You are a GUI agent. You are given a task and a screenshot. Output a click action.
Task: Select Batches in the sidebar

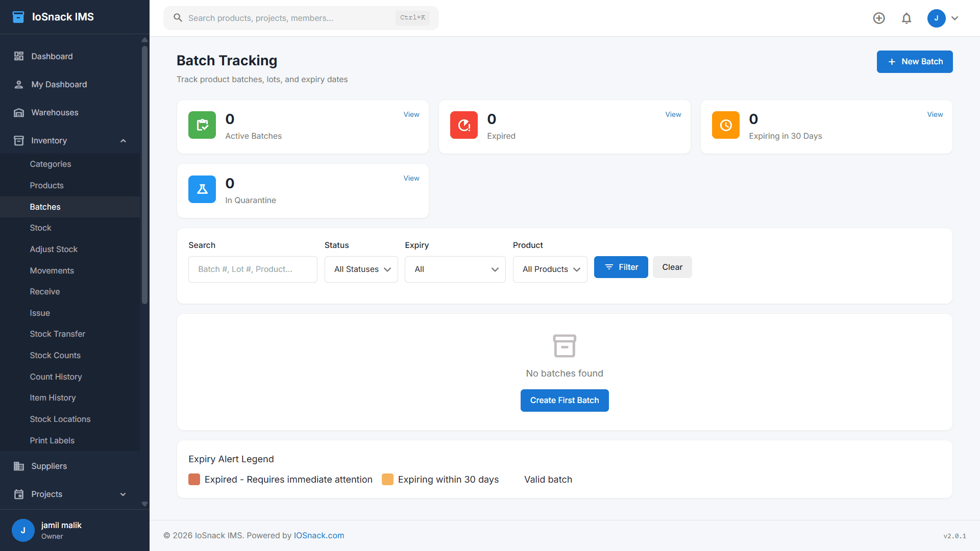point(45,207)
